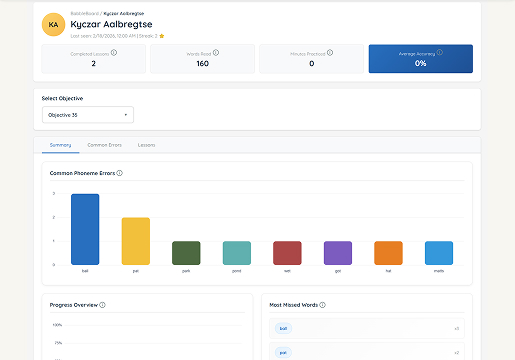
Task: Switch to the Common Errors tab
Action: (x=104, y=145)
